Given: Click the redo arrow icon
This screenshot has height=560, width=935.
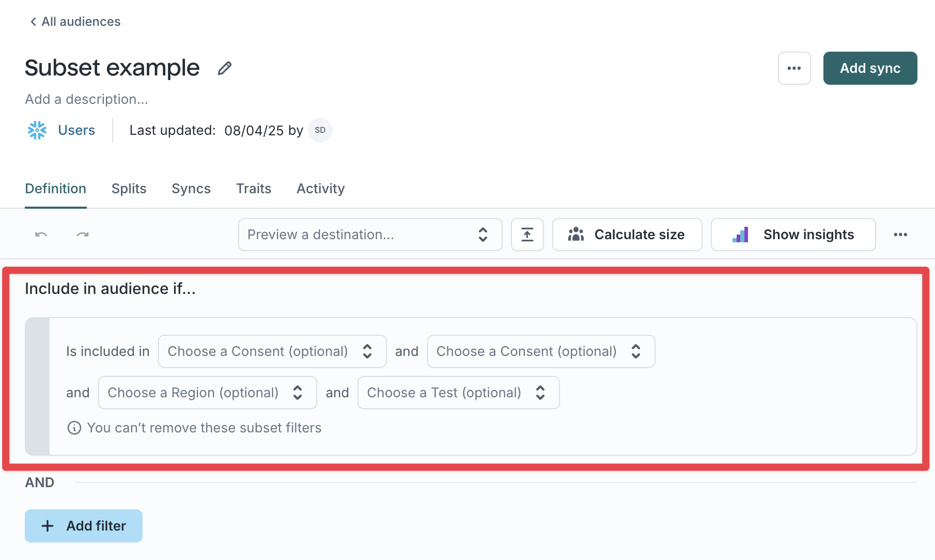Looking at the screenshot, I should 83,235.
